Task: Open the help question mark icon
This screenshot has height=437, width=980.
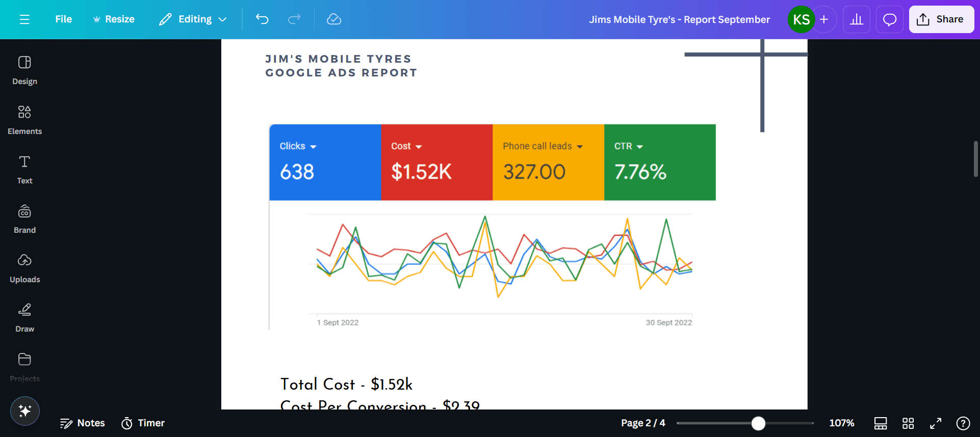Action: (x=963, y=423)
